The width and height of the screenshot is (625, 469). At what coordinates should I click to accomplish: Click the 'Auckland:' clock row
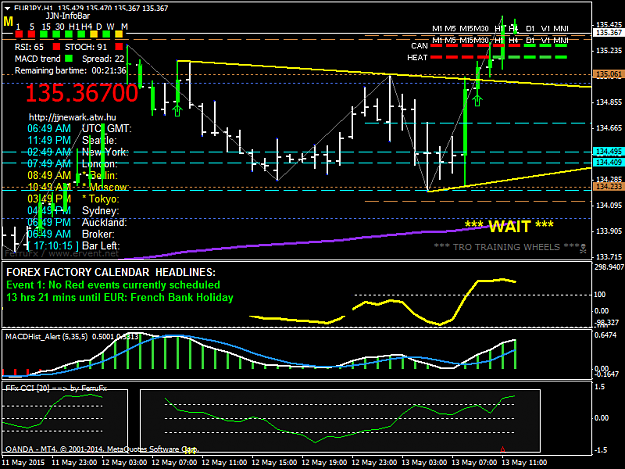coord(77,222)
